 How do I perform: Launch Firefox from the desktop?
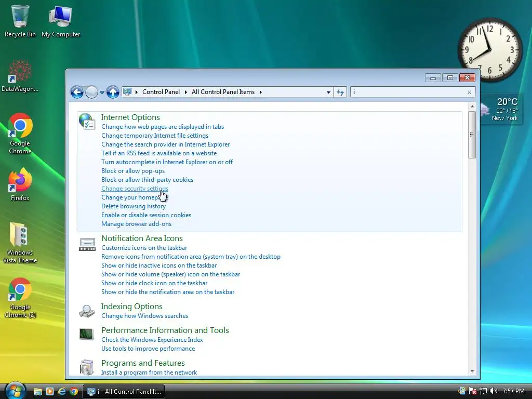[x=20, y=184]
